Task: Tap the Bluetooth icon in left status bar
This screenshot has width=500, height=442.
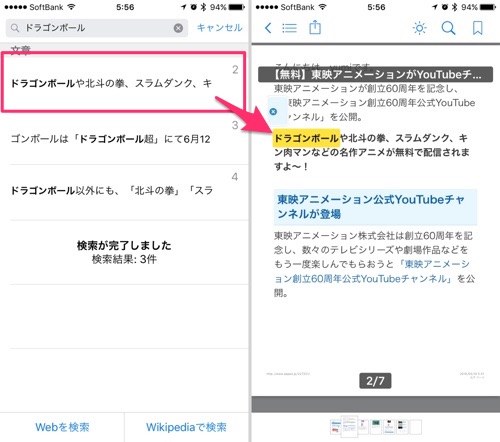Action: pos(203,7)
